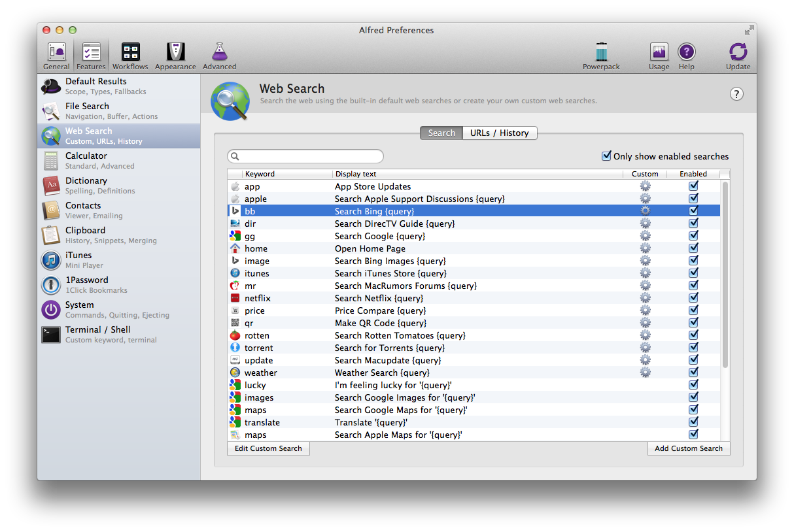794x532 pixels.
Task: Click the fullscreen arrows in title bar
Action: click(749, 30)
